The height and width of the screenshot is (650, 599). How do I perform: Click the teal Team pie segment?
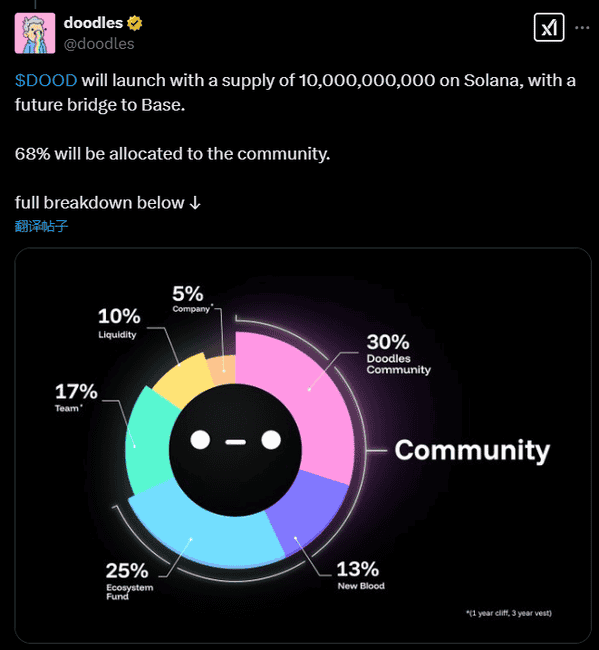pyautogui.click(x=149, y=441)
